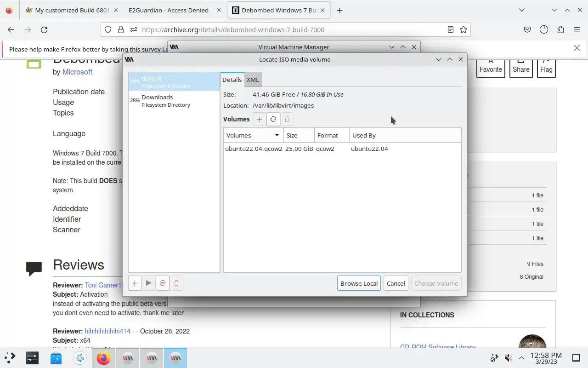View site security lock icon
The image size is (588, 368).
[121, 29]
